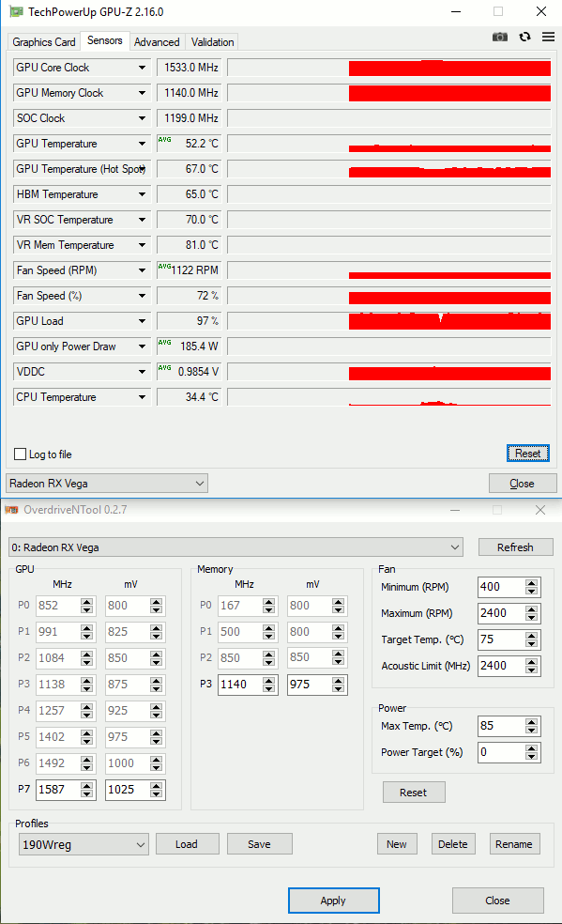Screen dimensions: 562x924
Task: Expand the SOC Clock sensor dropdown
Action: [142, 118]
